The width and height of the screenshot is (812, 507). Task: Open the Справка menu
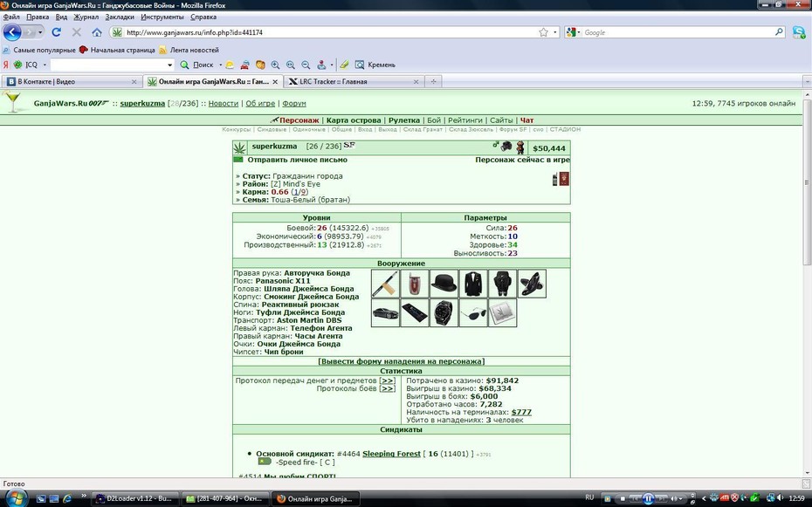[x=203, y=17]
